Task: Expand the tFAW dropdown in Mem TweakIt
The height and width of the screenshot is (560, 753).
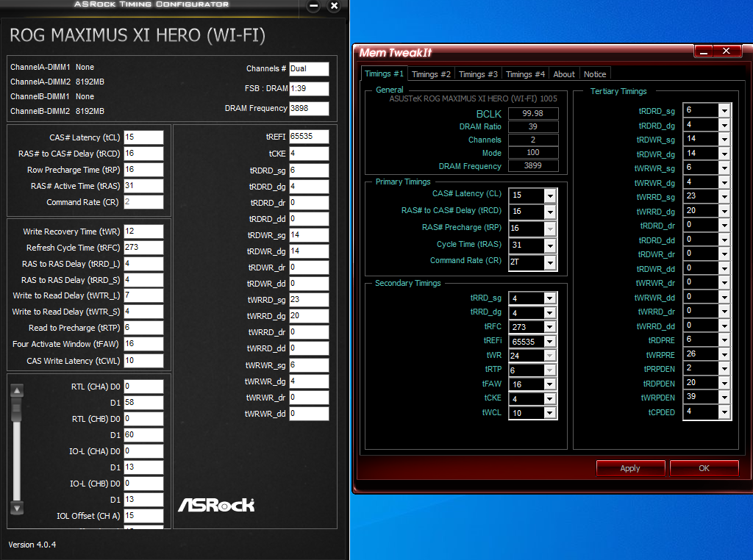Action: point(550,384)
